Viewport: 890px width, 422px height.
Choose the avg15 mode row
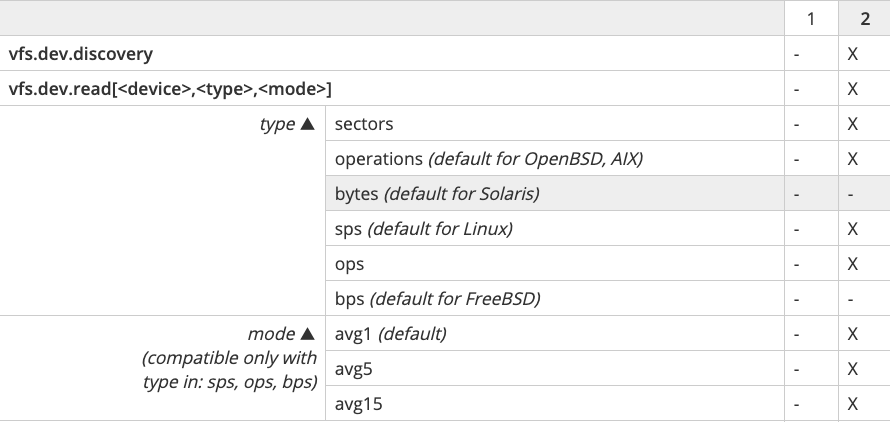[359, 404]
